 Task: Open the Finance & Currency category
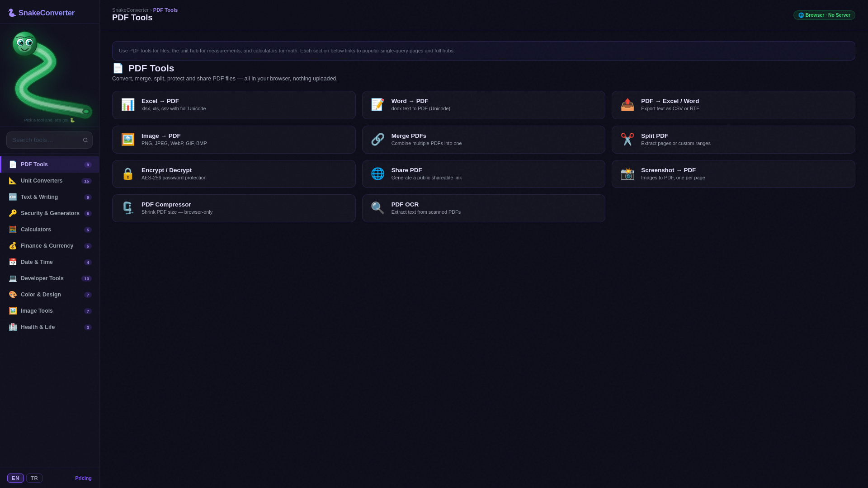(x=50, y=246)
